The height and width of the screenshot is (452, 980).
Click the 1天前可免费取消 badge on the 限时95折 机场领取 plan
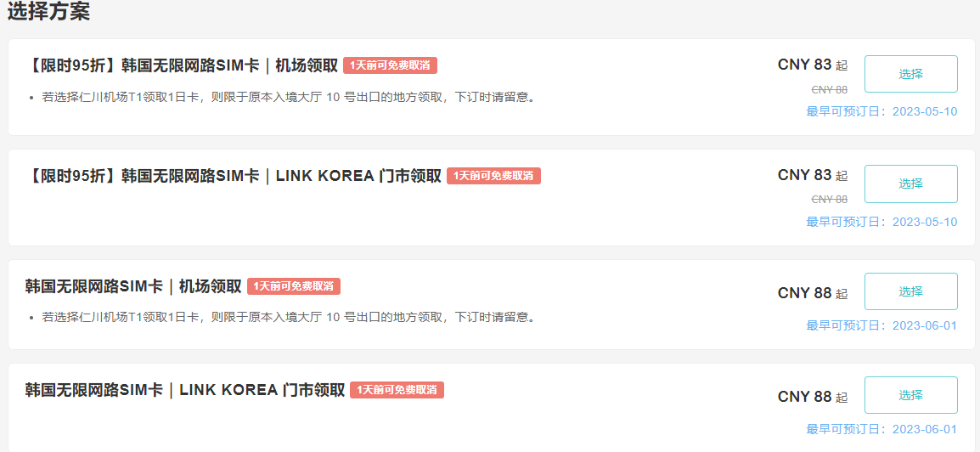click(x=390, y=65)
